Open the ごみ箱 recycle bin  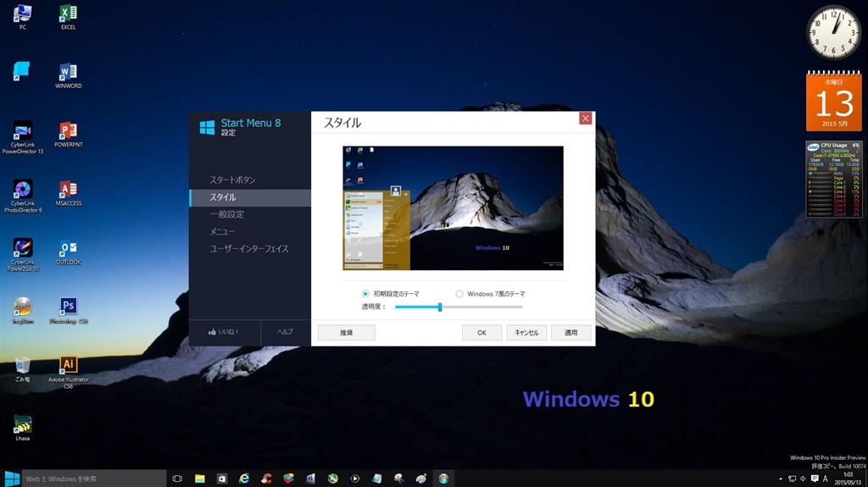pos(23,369)
